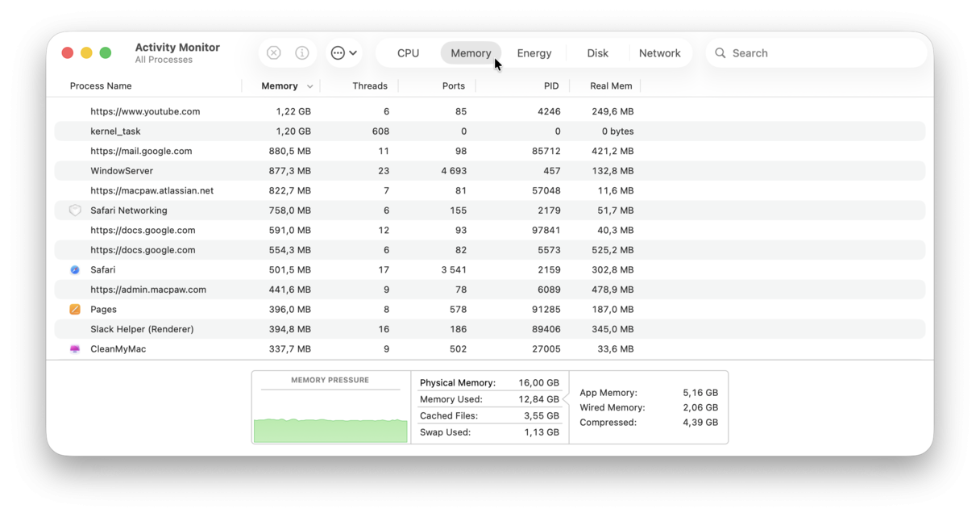Switch to the Energy tab
The image size is (980, 517).
(534, 52)
